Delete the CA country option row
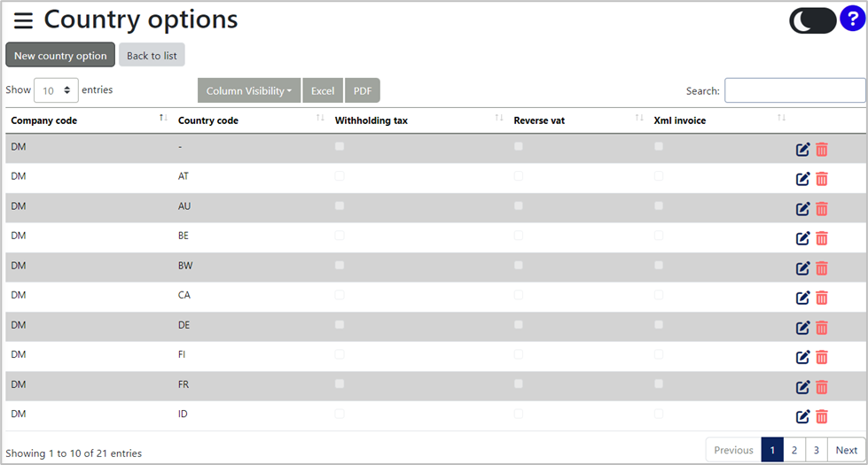 click(x=822, y=298)
